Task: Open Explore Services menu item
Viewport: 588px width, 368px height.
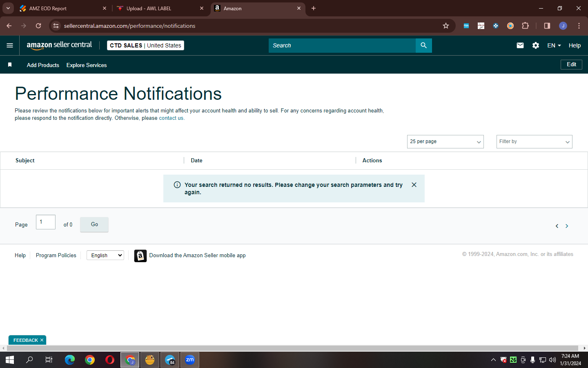Action: tap(87, 65)
